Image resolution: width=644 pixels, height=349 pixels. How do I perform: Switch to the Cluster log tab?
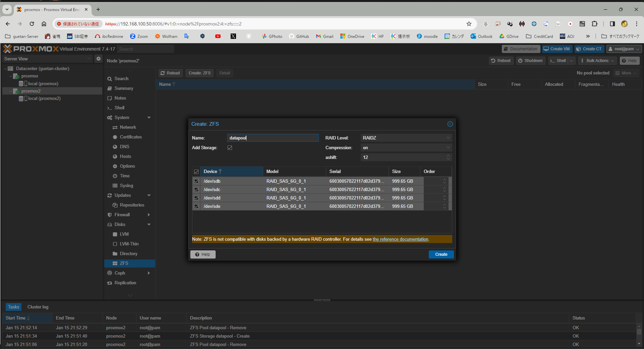coord(38,307)
